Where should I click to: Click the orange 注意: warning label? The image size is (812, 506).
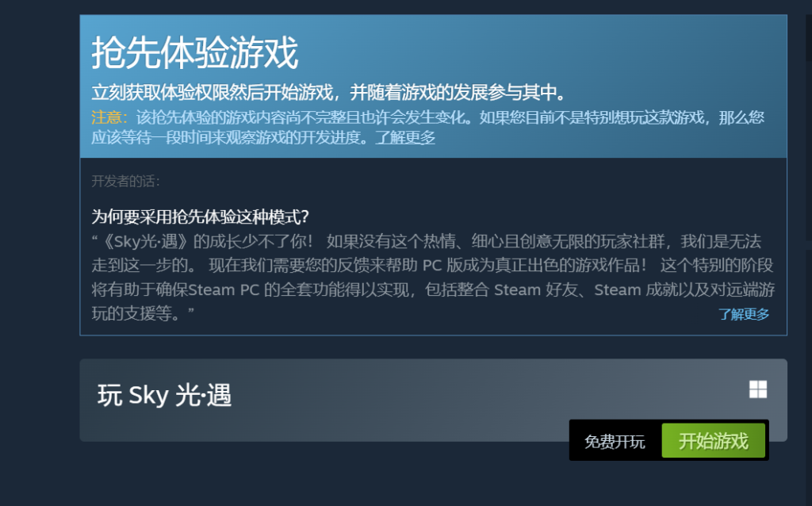[109, 117]
